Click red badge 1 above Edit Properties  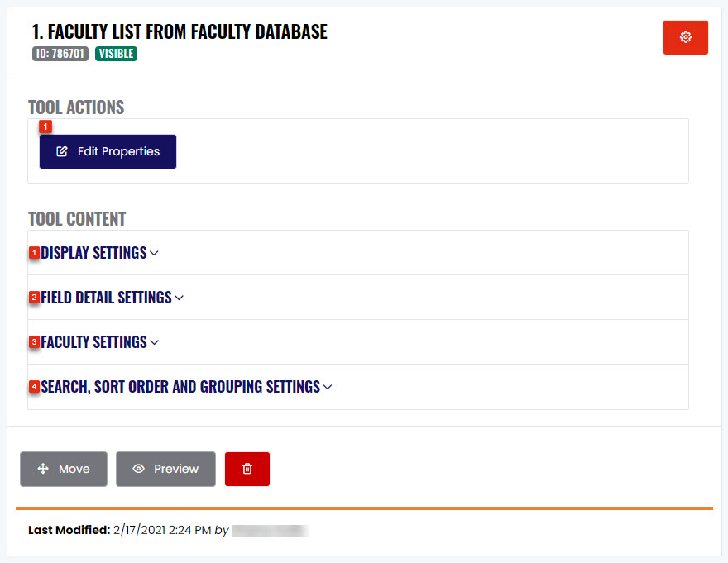tap(45, 126)
